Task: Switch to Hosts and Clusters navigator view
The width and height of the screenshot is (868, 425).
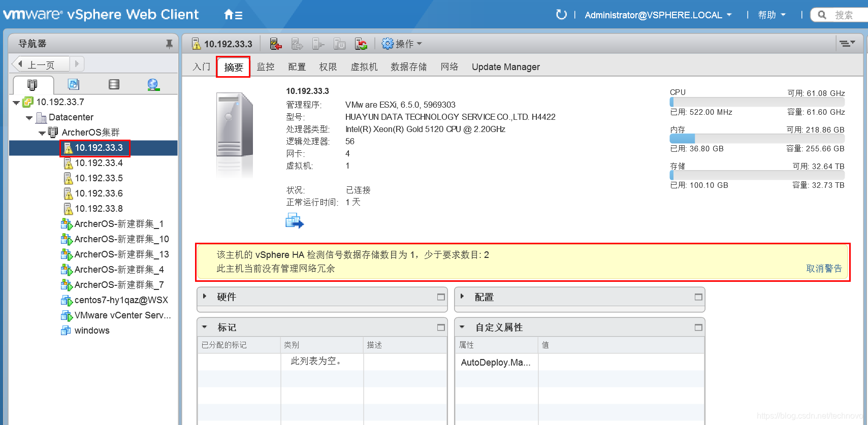Action: 33,84
